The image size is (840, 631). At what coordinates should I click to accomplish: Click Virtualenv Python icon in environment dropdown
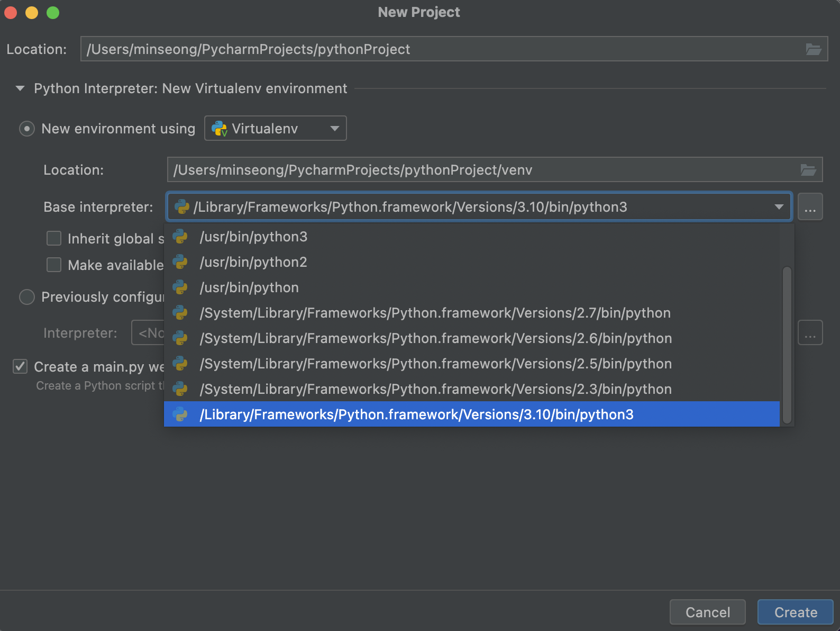click(x=219, y=129)
